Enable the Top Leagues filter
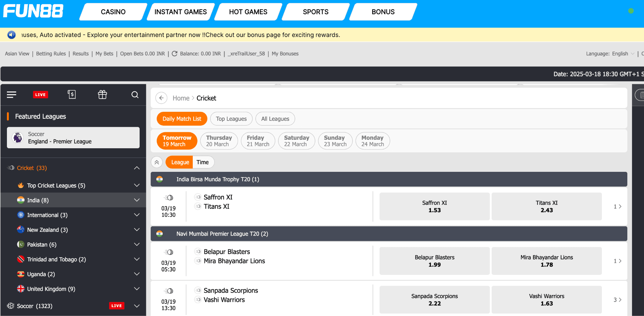 tap(231, 119)
